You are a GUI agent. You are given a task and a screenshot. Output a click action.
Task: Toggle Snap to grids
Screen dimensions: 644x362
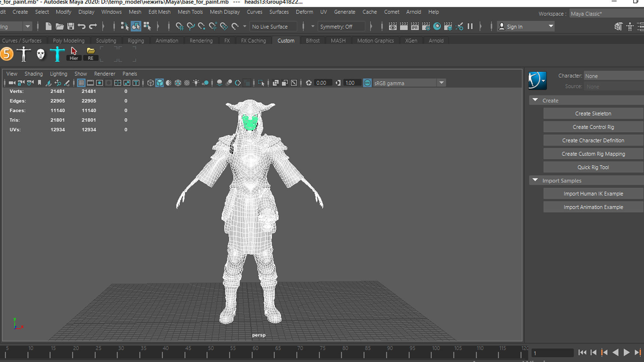[x=180, y=26]
